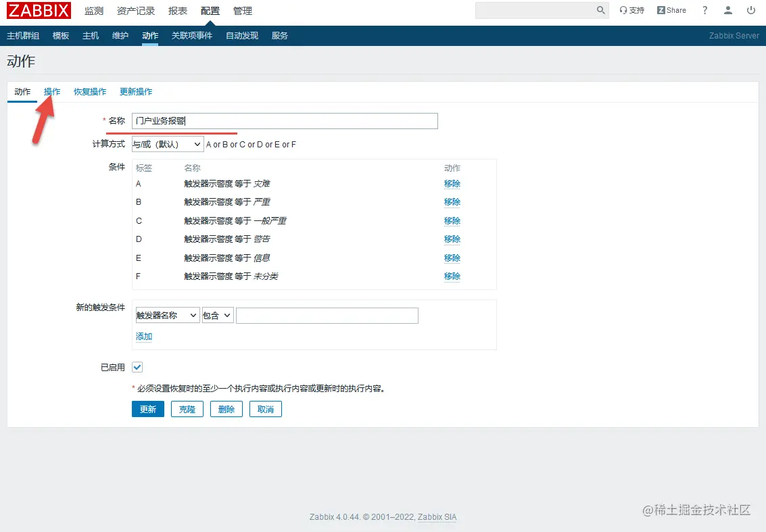The height and width of the screenshot is (532, 766).
Task: Go to 主机 submenu
Action: 91,36
